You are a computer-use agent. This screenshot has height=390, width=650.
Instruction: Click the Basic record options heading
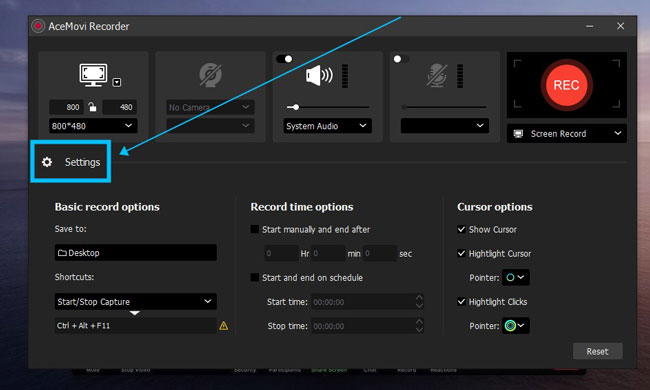click(107, 207)
